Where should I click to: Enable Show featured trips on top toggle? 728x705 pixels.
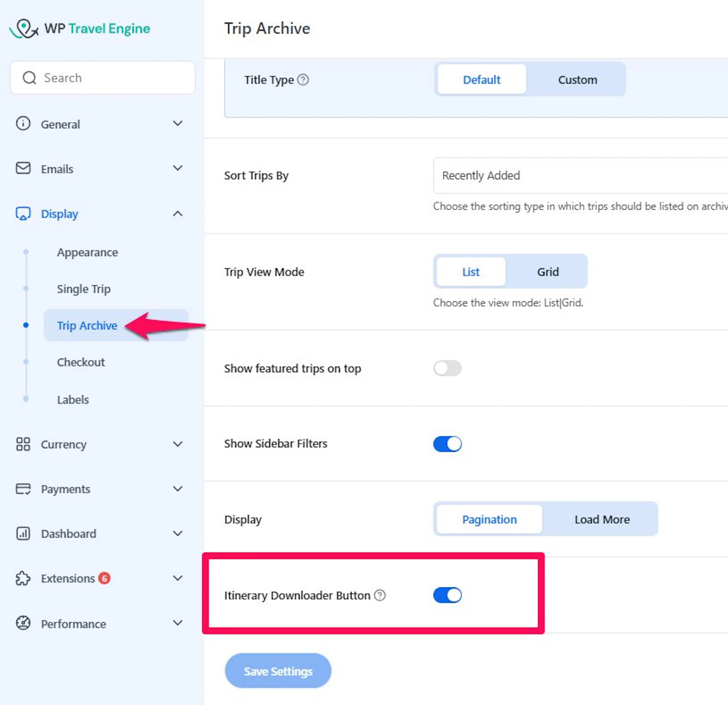click(x=447, y=368)
